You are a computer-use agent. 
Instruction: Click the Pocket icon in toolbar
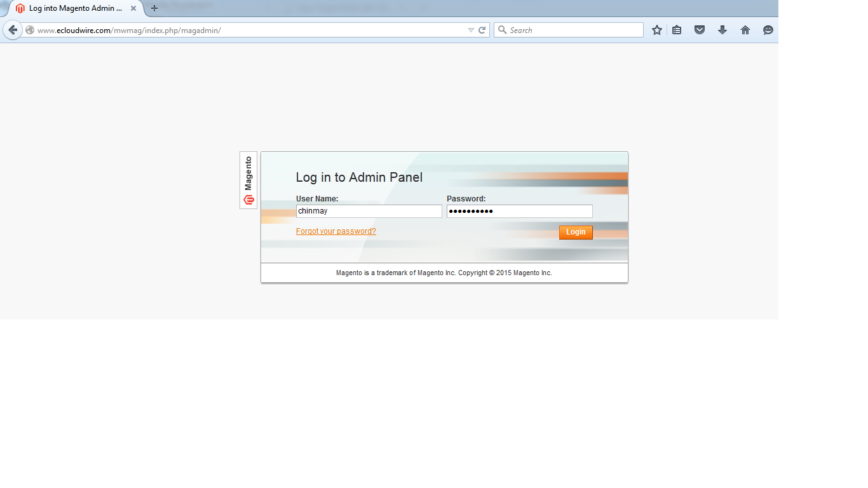(700, 30)
